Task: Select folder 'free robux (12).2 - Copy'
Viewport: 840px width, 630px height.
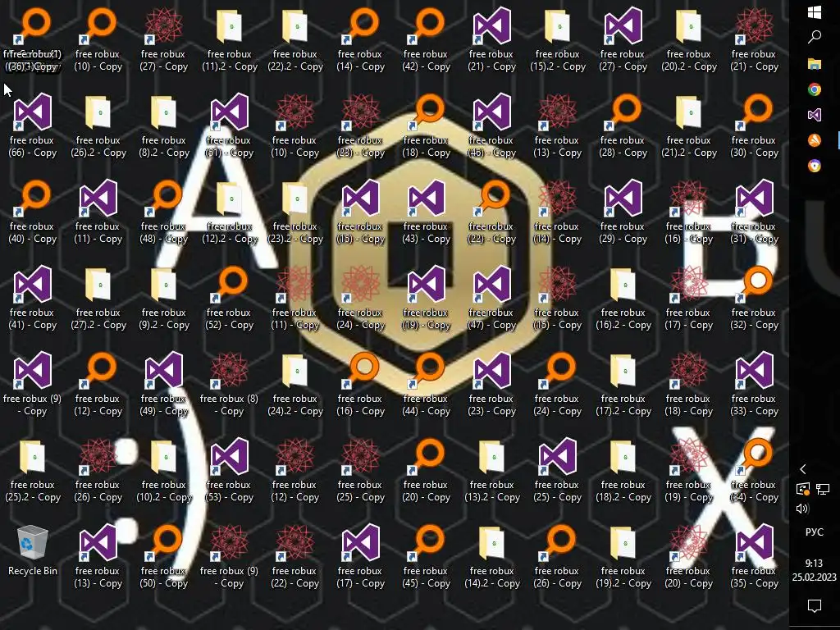Action: 230,212
